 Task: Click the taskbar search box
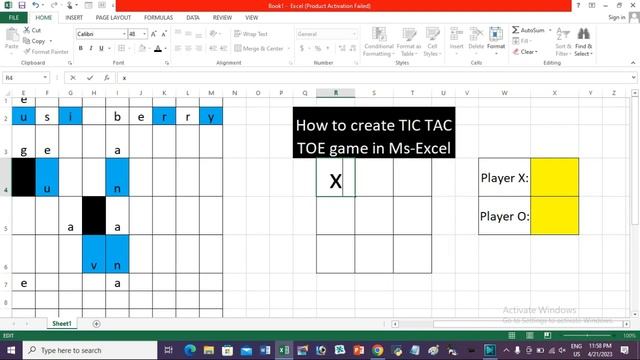(x=90, y=350)
